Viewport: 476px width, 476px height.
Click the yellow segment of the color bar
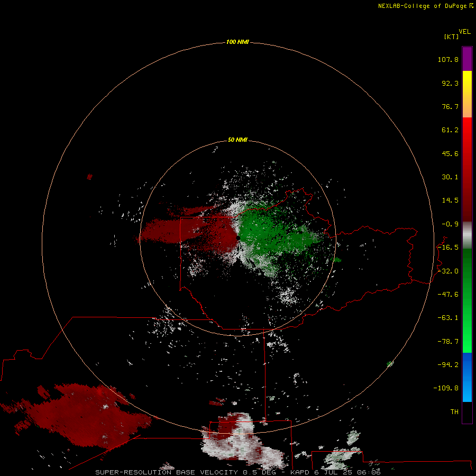pos(467,94)
